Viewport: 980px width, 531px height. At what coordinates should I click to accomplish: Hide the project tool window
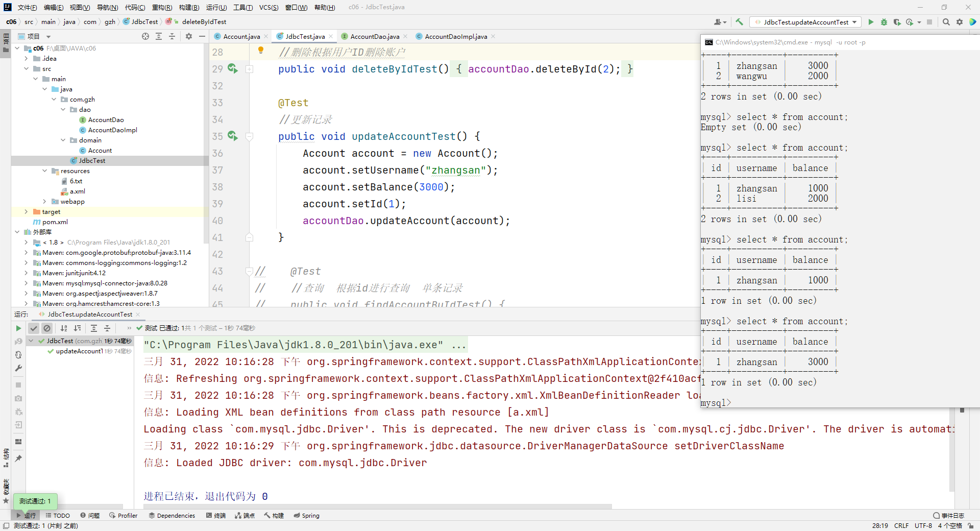pyautogui.click(x=202, y=36)
